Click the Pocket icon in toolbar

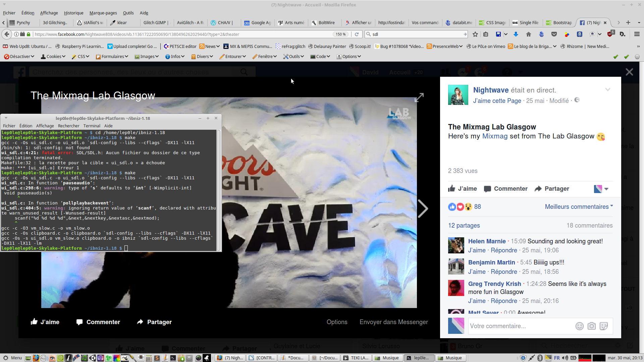[x=554, y=34]
